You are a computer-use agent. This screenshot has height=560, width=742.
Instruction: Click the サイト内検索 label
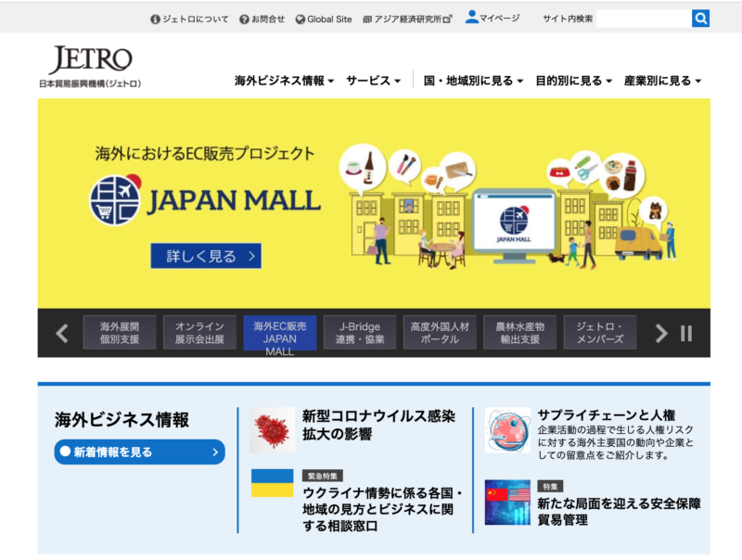tap(568, 19)
